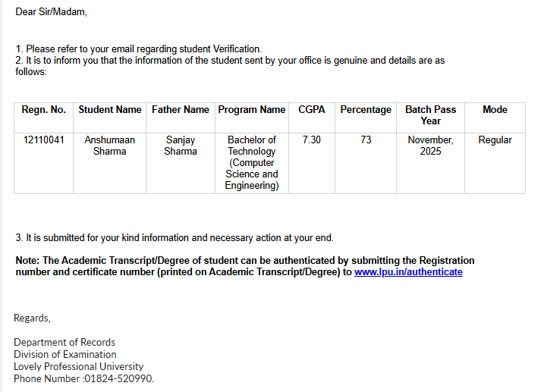
Task: Click the Program Name column header
Action: click(252, 110)
